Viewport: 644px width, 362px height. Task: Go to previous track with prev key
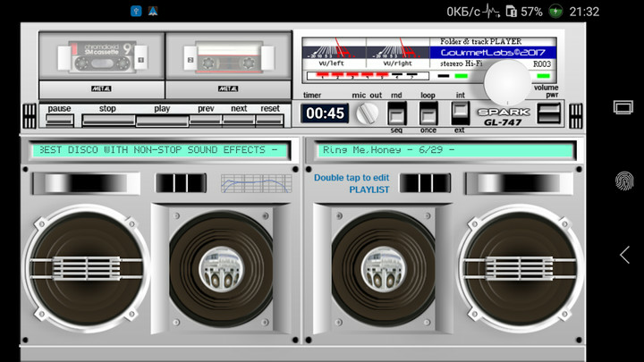pos(206,120)
